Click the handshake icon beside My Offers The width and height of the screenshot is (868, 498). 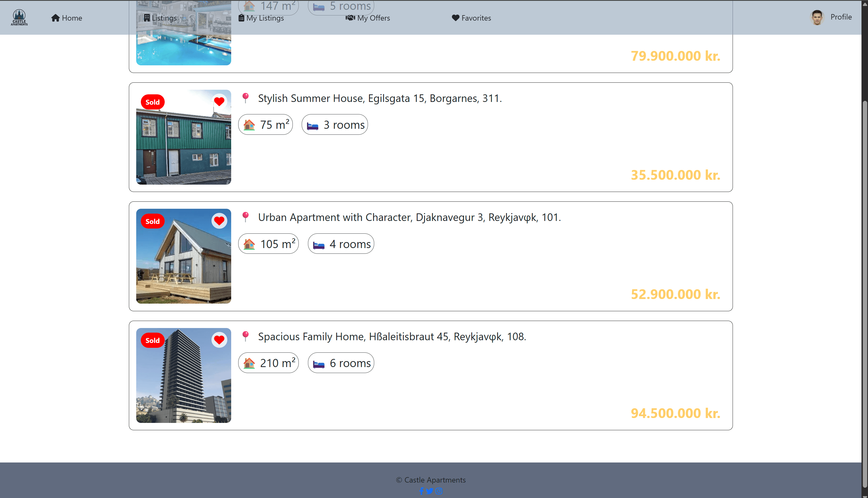pyautogui.click(x=350, y=17)
